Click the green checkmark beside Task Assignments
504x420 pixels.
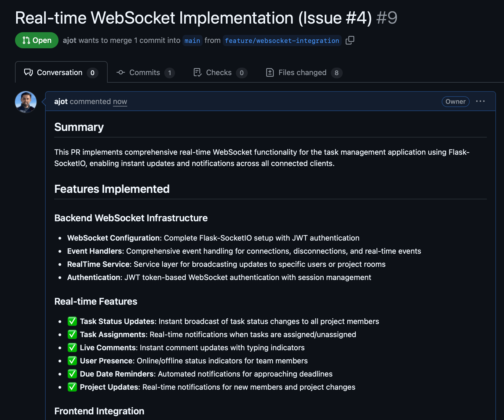tap(72, 334)
